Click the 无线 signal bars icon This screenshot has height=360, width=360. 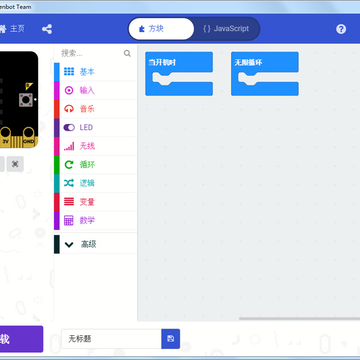[69, 146]
